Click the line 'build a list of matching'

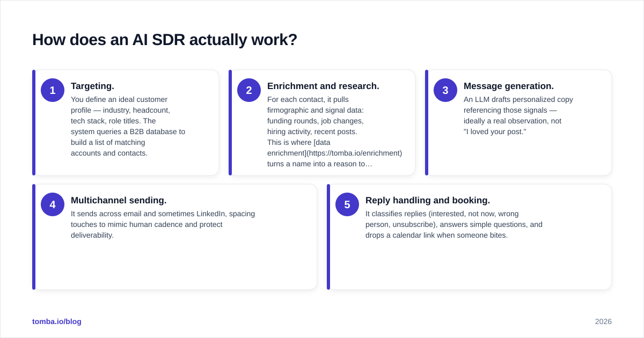point(108,142)
